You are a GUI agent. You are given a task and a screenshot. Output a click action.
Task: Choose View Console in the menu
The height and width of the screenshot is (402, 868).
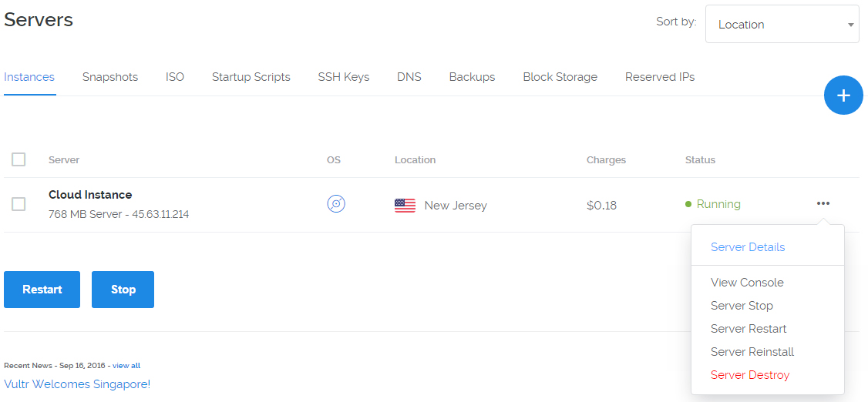pyautogui.click(x=747, y=283)
